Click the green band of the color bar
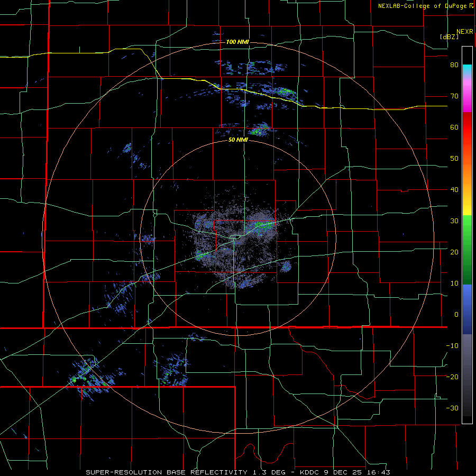Screen dimensions: 476x476 click(467, 250)
